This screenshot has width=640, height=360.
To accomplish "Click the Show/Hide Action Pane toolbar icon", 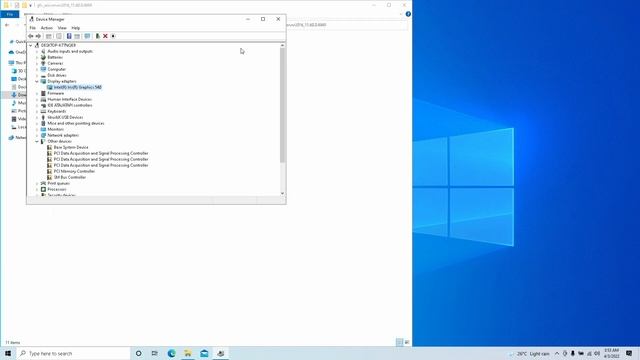I will point(77,36).
